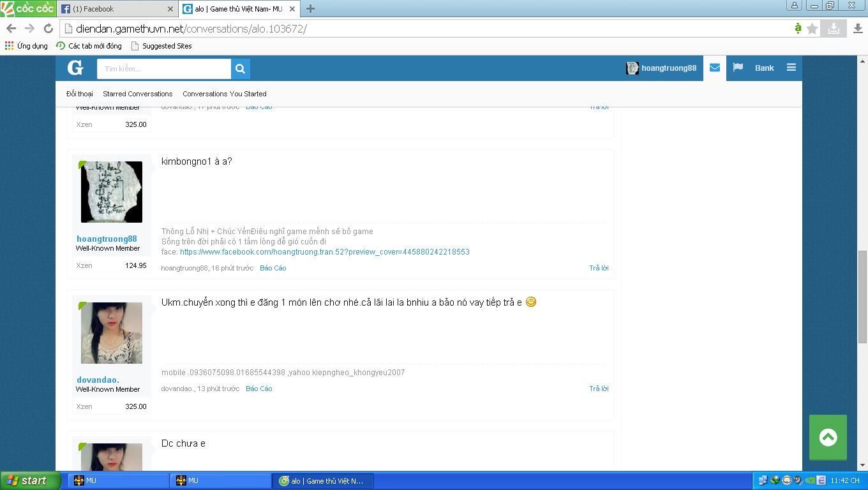Click the 'kimbongno1 à a?' message text
This screenshot has height=490, width=868.
tap(197, 161)
